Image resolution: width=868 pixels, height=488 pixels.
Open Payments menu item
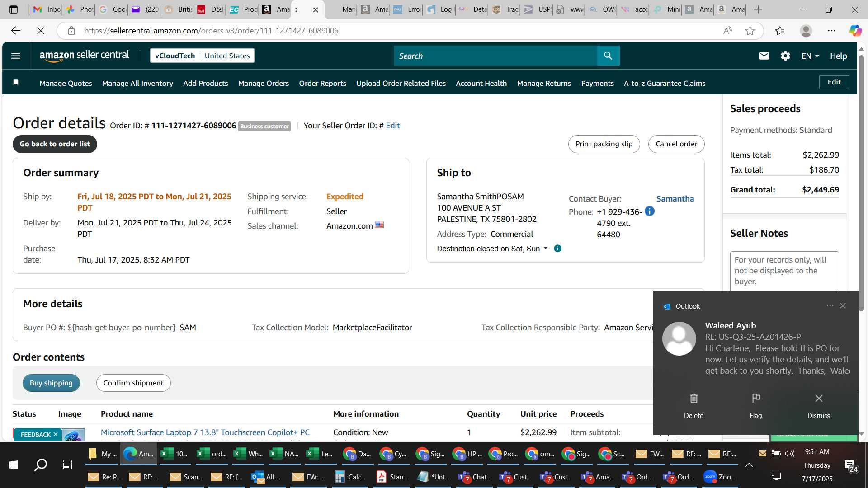597,83
